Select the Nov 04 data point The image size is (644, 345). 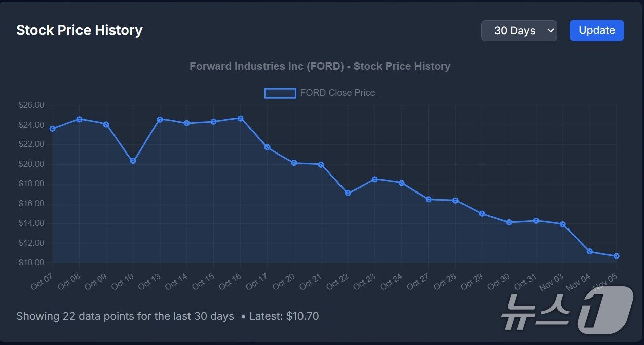click(590, 251)
